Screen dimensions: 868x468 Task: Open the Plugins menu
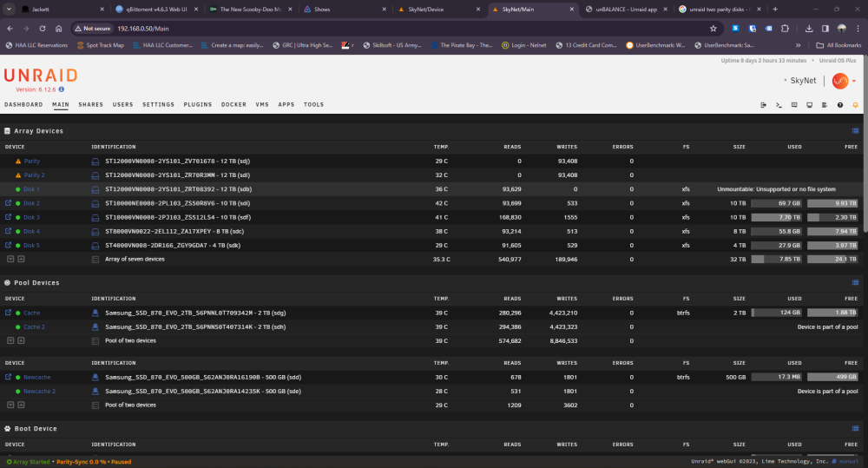pyautogui.click(x=198, y=105)
